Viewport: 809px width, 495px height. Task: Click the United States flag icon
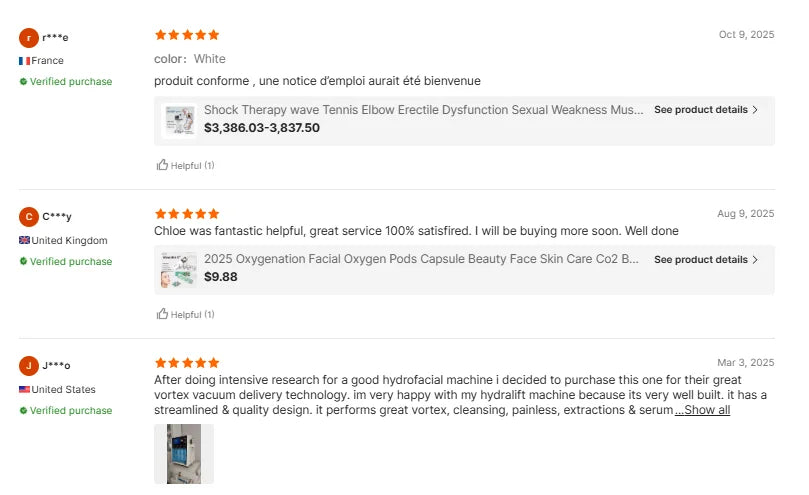[x=24, y=389]
